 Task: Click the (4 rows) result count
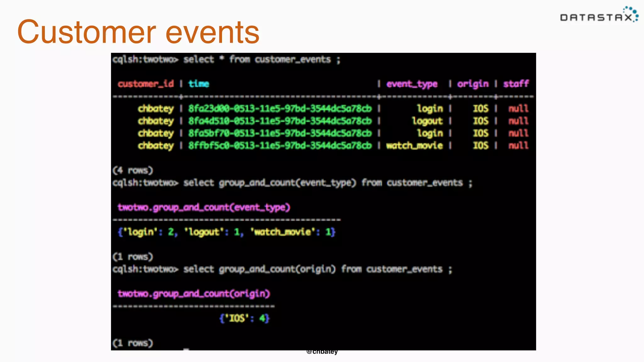click(x=133, y=171)
